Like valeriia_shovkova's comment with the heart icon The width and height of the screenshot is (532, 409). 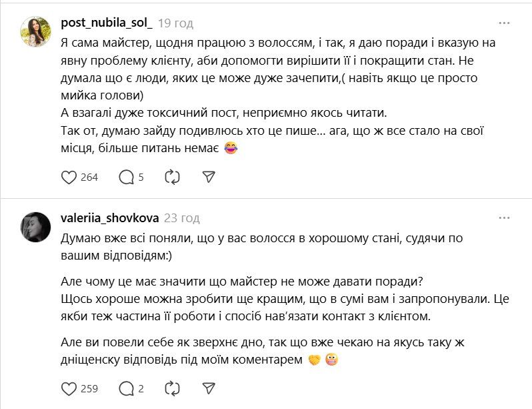[x=69, y=388]
